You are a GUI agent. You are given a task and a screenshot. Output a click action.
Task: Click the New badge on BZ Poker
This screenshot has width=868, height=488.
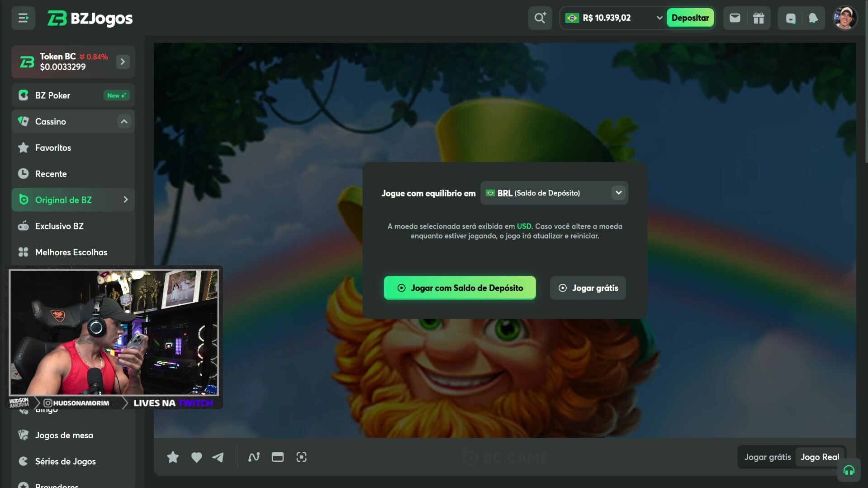(116, 96)
